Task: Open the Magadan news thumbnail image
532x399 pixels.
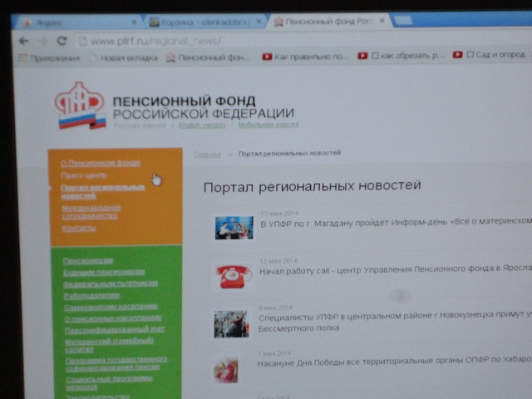Action: [x=234, y=228]
